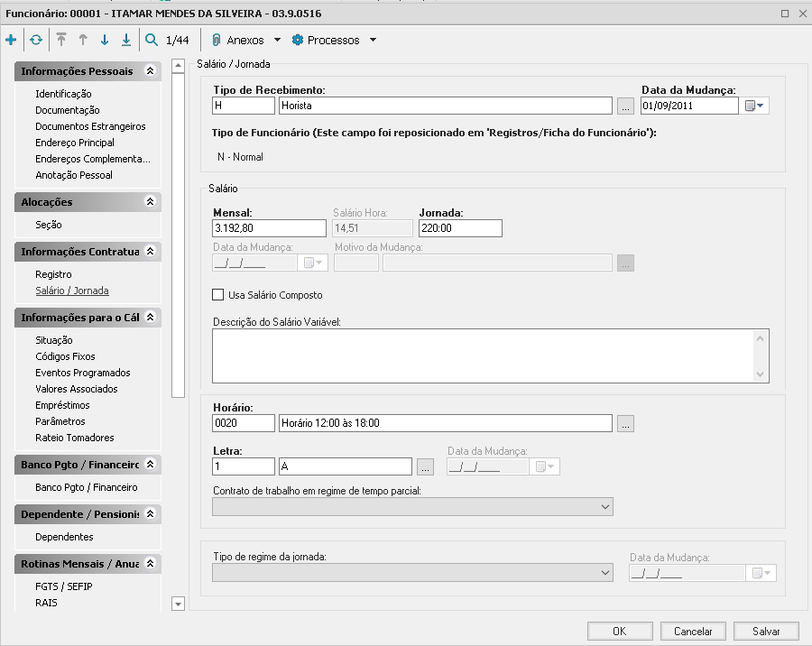Open Valores Associados item
The width and height of the screenshot is (812, 646).
pyautogui.click(x=76, y=389)
